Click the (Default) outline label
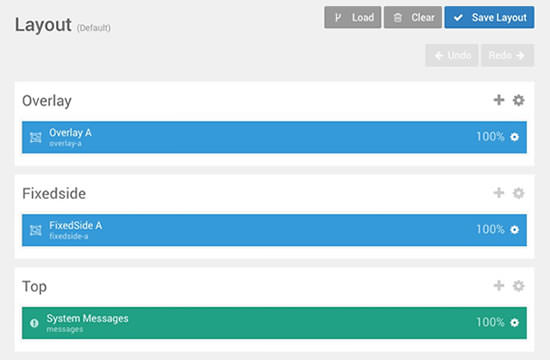The width and height of the screenshot is (550, 360). tap(94, 28)
